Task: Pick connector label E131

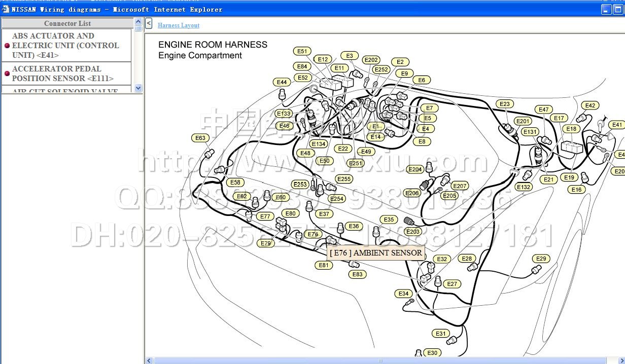Action: pos(530,132)
